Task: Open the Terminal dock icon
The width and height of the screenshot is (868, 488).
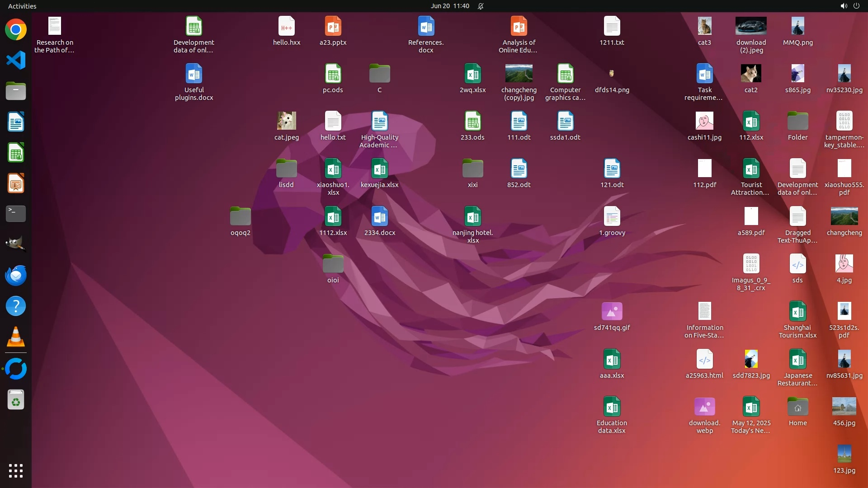Action: [16, 214]
